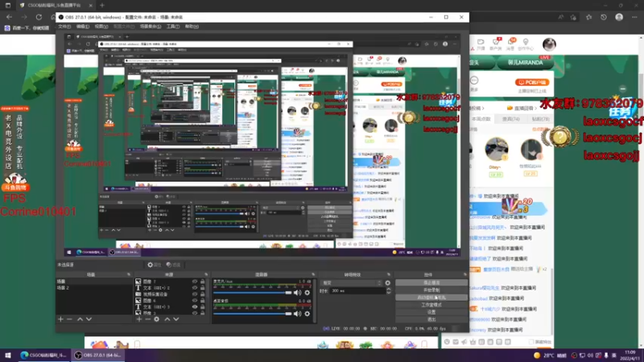Open OBS 设置 settings button

431,312
